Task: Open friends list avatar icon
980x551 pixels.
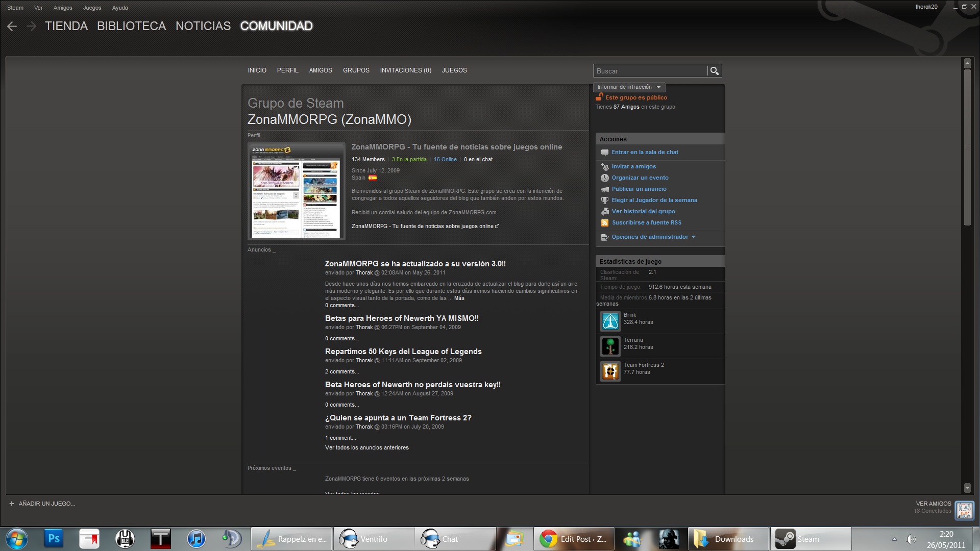Action: pyautogui.click(x=964, y=510)
